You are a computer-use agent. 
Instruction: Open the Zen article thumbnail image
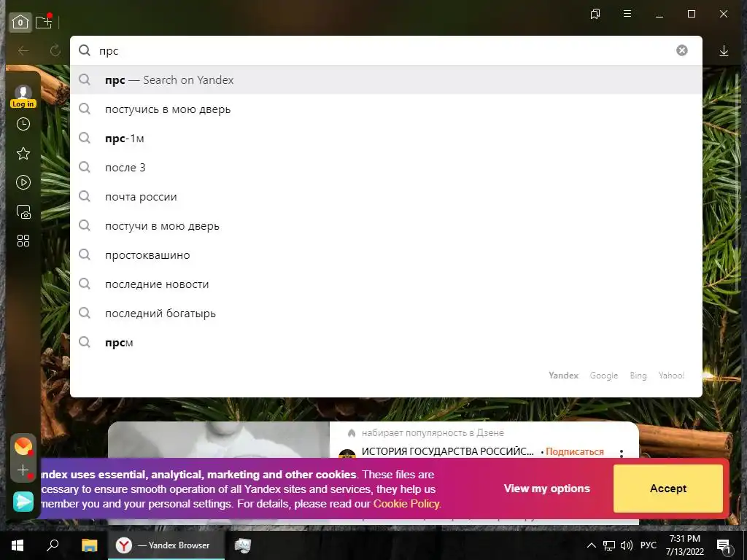tap(219, 440)
